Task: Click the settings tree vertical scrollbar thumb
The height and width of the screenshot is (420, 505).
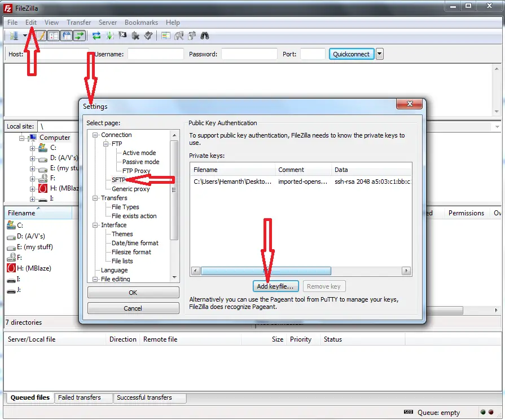Action: tap(174, 190)
